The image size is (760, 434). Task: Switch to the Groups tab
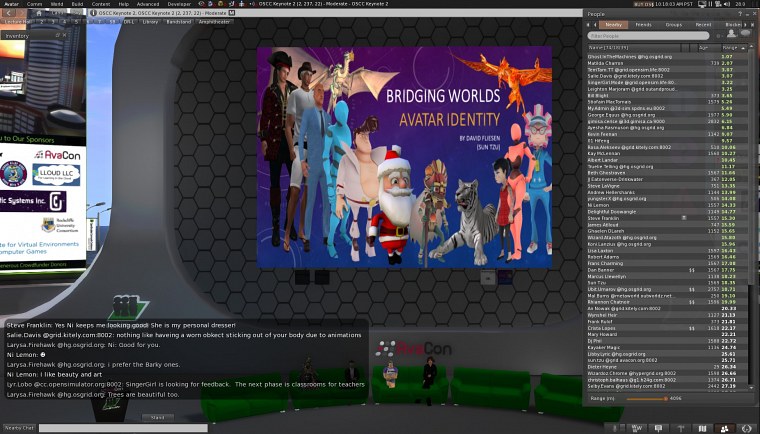pyautogui.click(x=673, y=23)
